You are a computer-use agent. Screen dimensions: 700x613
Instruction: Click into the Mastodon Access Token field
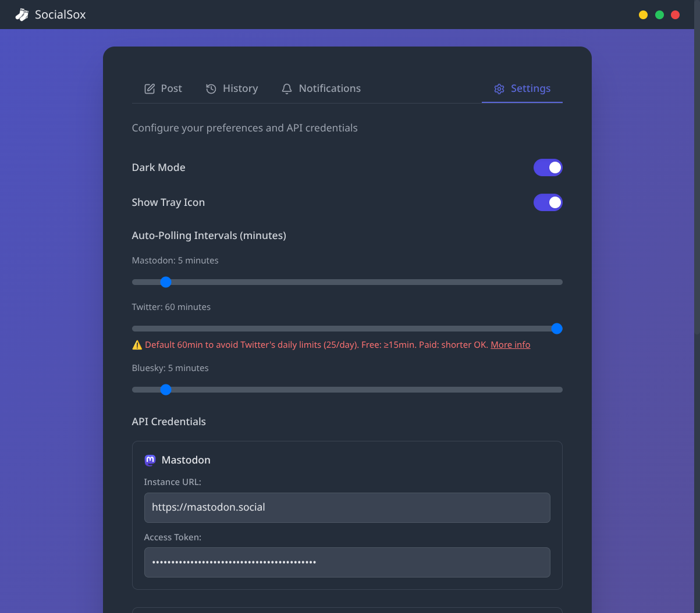point(347,562)
